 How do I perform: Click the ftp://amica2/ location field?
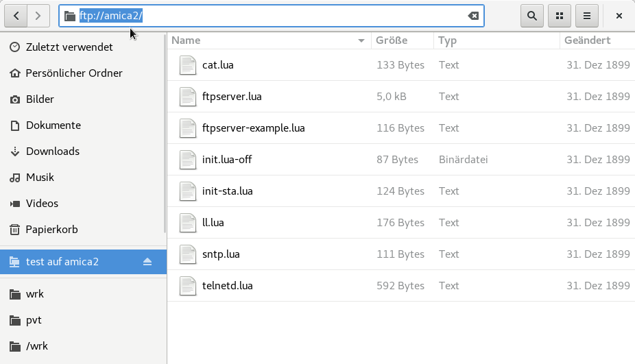(274, 16)
